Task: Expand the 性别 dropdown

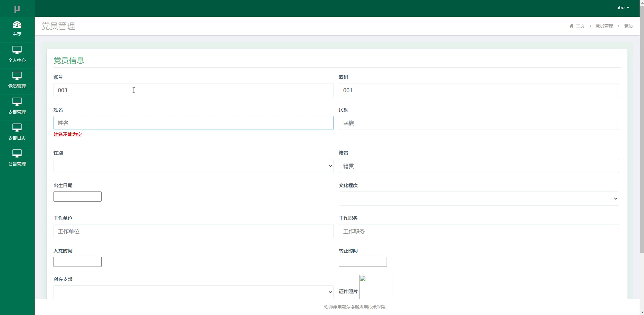Action: 193,166
